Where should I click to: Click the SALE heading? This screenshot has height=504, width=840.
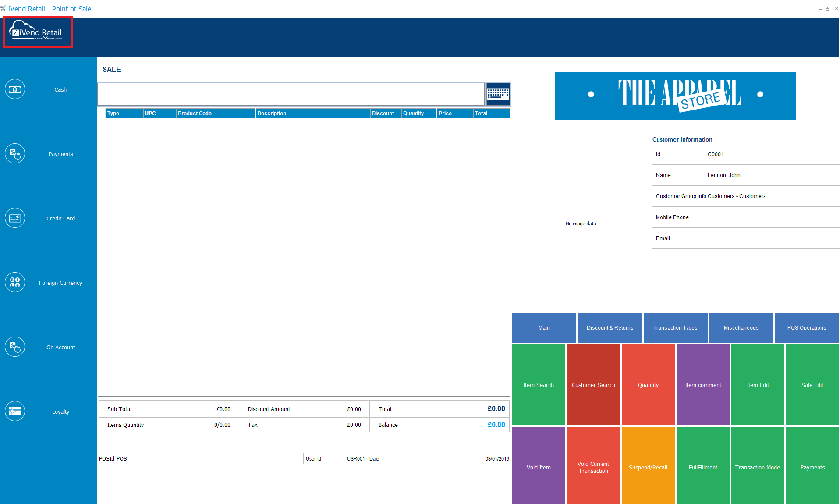point(112,69)
